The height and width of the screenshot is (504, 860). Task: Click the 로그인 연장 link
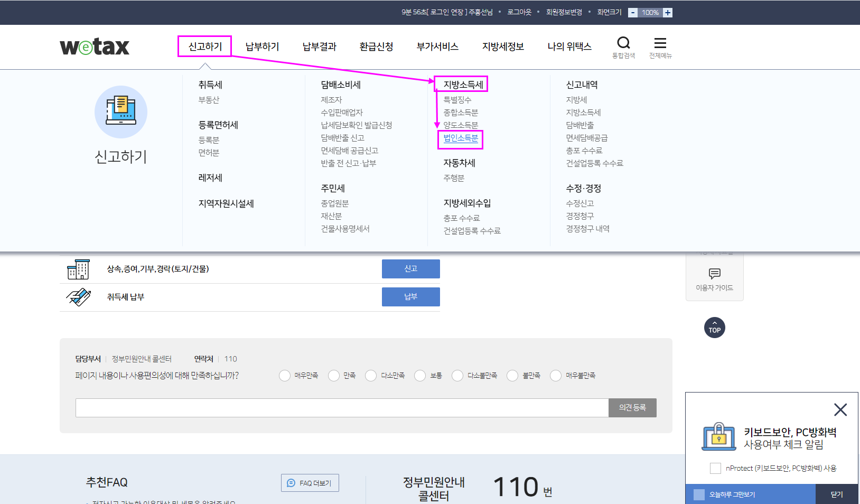(x=447, y=12)
